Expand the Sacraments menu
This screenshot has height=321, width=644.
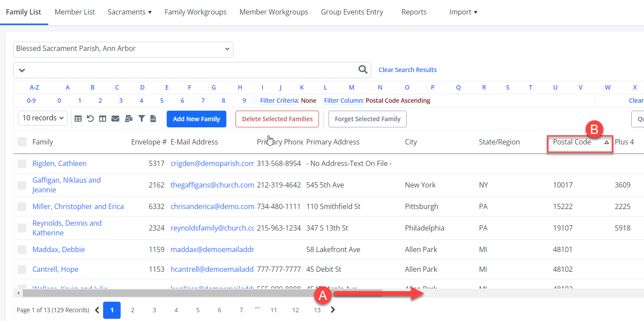(x=129, y=12)
